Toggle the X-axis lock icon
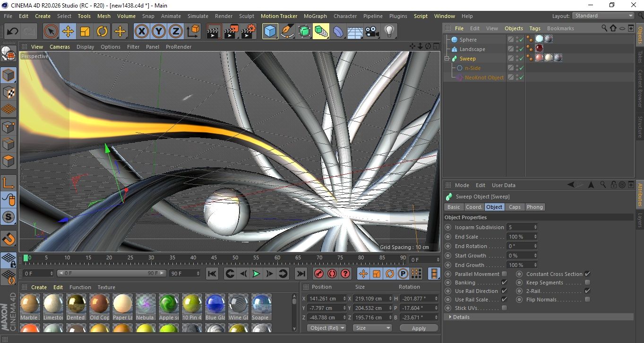Screen dimensions: 644x343 click(x=141, y=32)
